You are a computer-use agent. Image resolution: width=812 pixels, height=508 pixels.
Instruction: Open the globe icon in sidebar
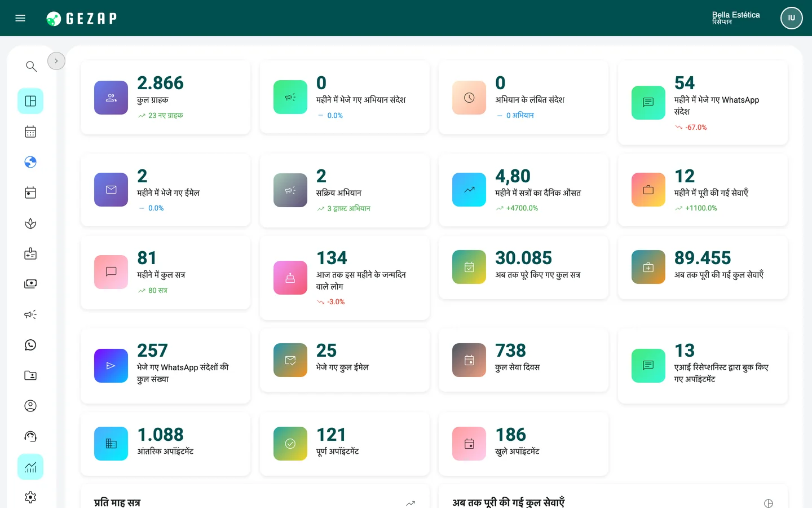(x=30, y=162)
